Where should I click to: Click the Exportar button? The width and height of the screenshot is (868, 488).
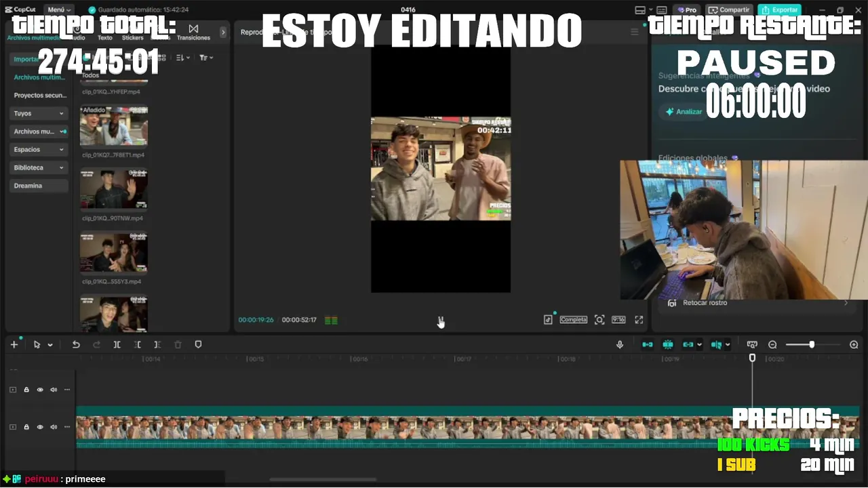tap(779, 10)
